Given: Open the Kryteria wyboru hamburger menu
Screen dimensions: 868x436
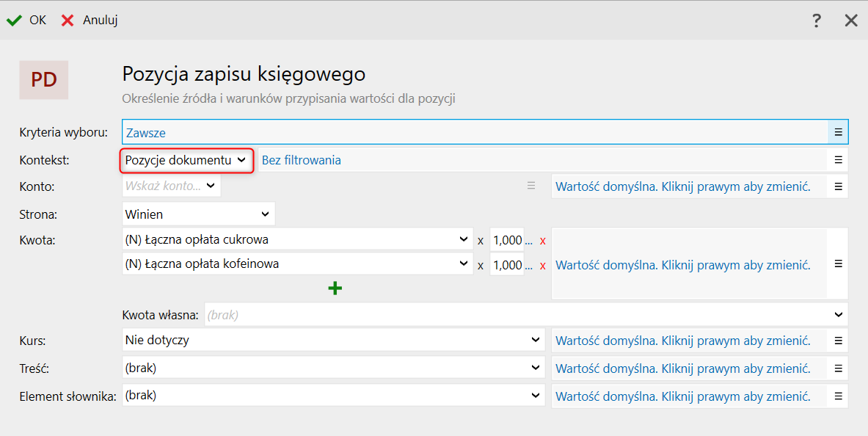Looking at the screenshot, I should click(838, 133).
